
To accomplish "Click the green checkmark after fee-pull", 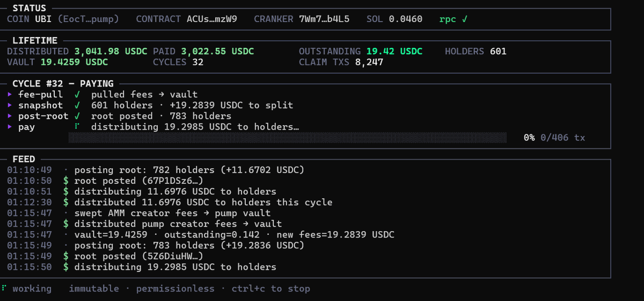I will 78,95.
